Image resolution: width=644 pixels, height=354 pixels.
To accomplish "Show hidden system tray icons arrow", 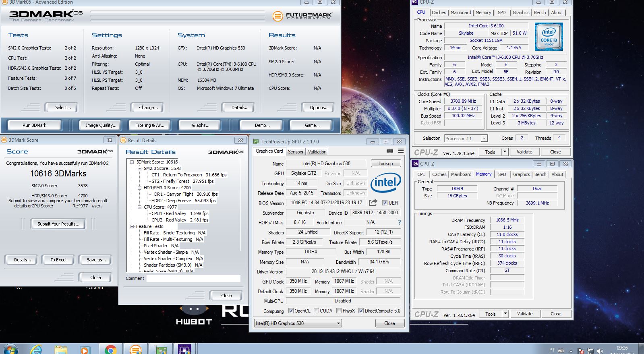I will 571,351.
